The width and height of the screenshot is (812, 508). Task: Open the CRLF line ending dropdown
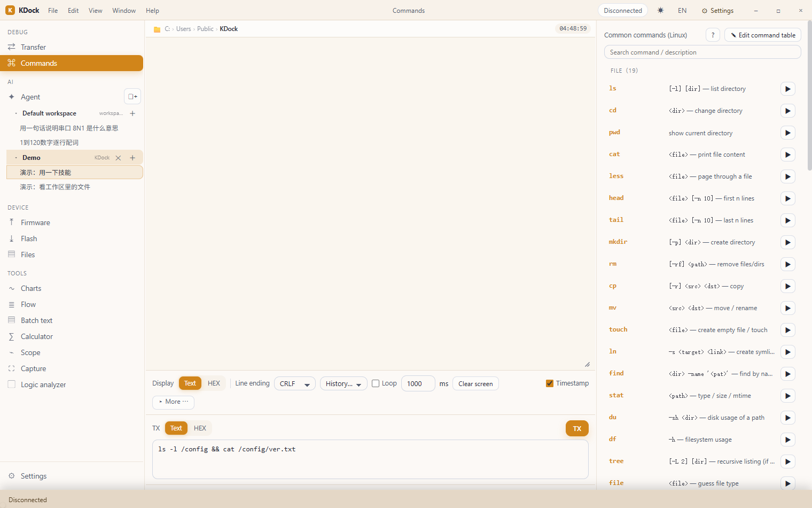pos(294,384)
